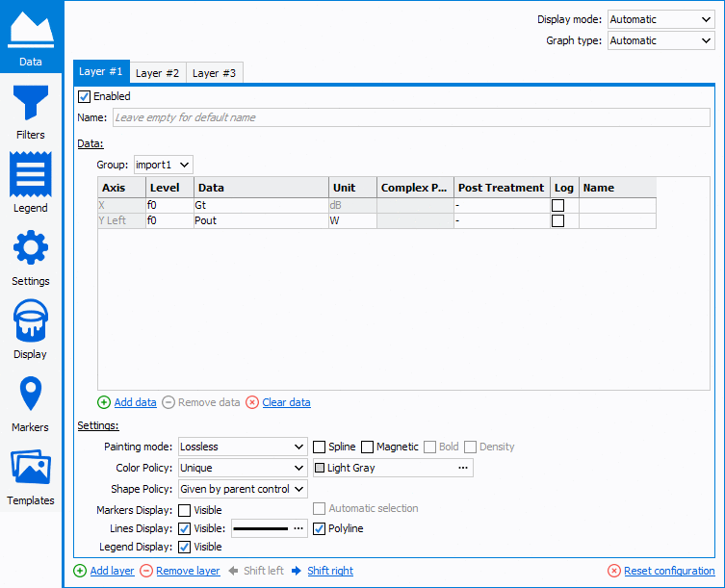Click the green plus icon beside Add layer
The width and height of the screenshot is (725, 588).
[80, 571]
